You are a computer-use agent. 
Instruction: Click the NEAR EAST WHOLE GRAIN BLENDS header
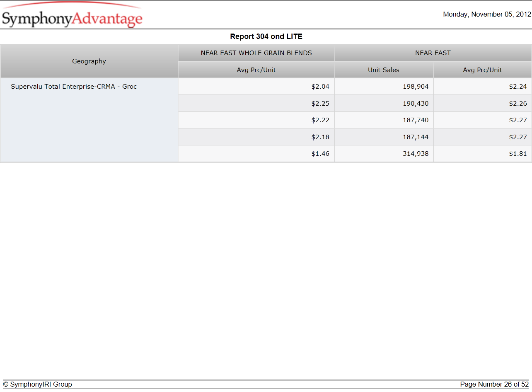point(256,53)
